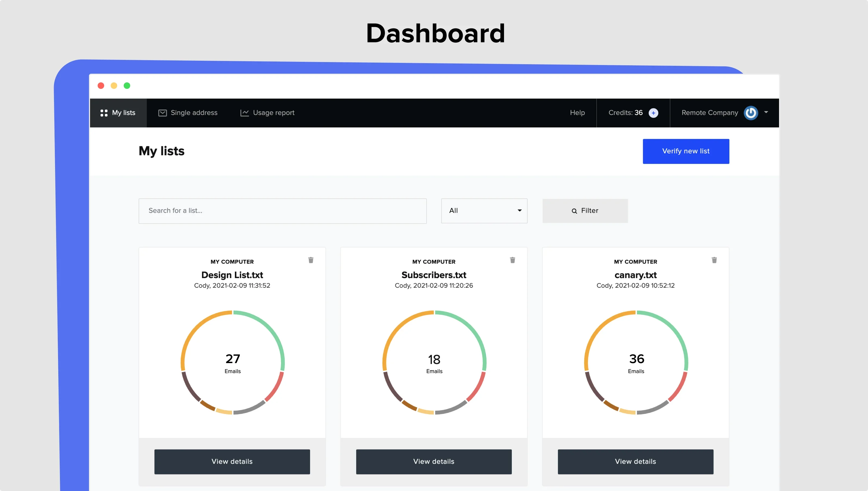The width and height of the screenshot is (868, 491).
Task: Click the Remote Company power logo avatar
Action: tap(751, 113)
